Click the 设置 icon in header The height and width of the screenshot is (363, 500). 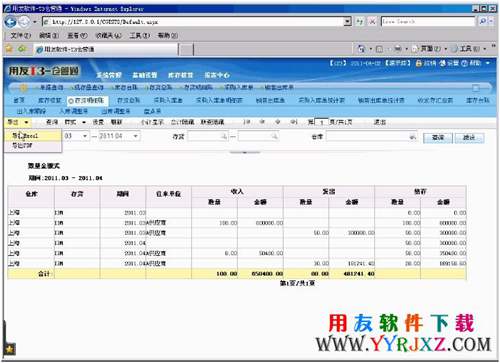443,63
